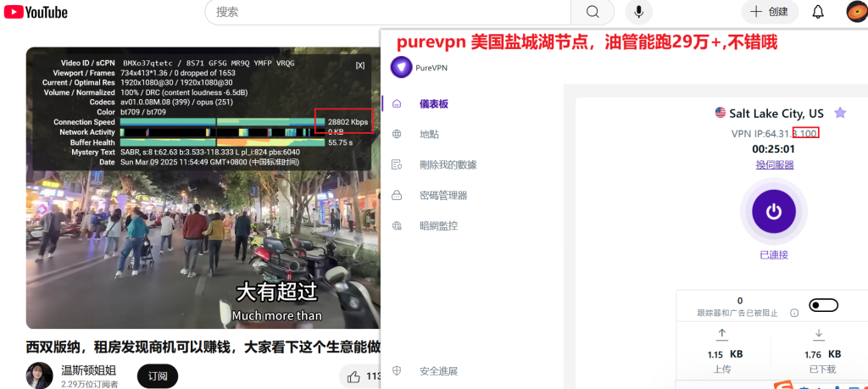The height and width of the screenshot is (389, 868).
Task: Open the 儀表板 dashboard tab
Action: pos(433,103)
